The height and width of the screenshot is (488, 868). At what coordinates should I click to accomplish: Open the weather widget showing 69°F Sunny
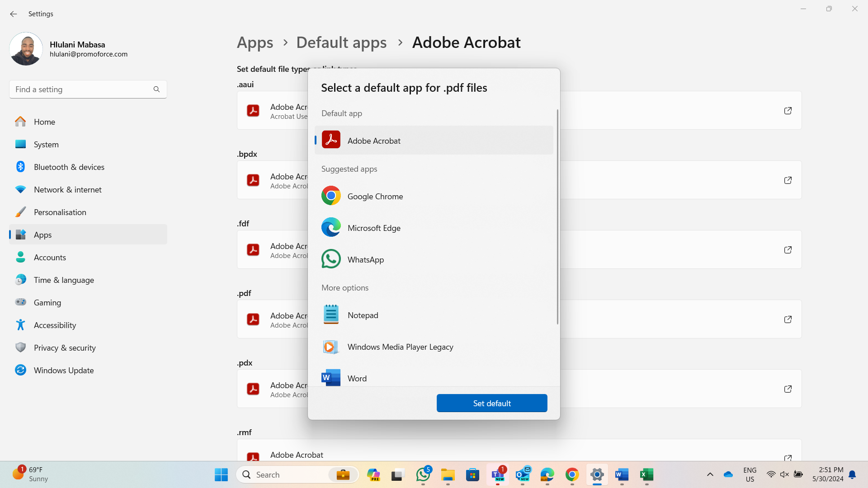tap(31, 474)
